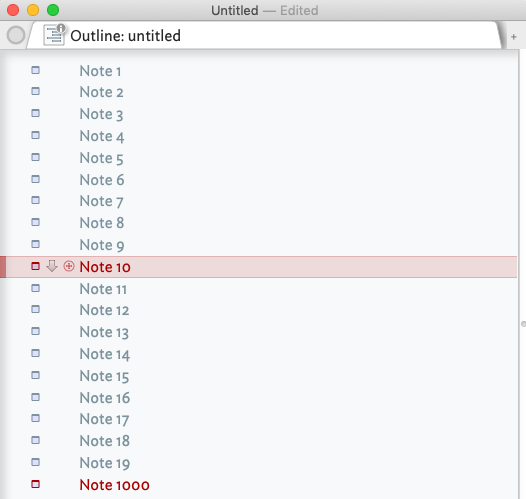Click the note icon beside Note 14
526x499 pixels.
[35, 353]
